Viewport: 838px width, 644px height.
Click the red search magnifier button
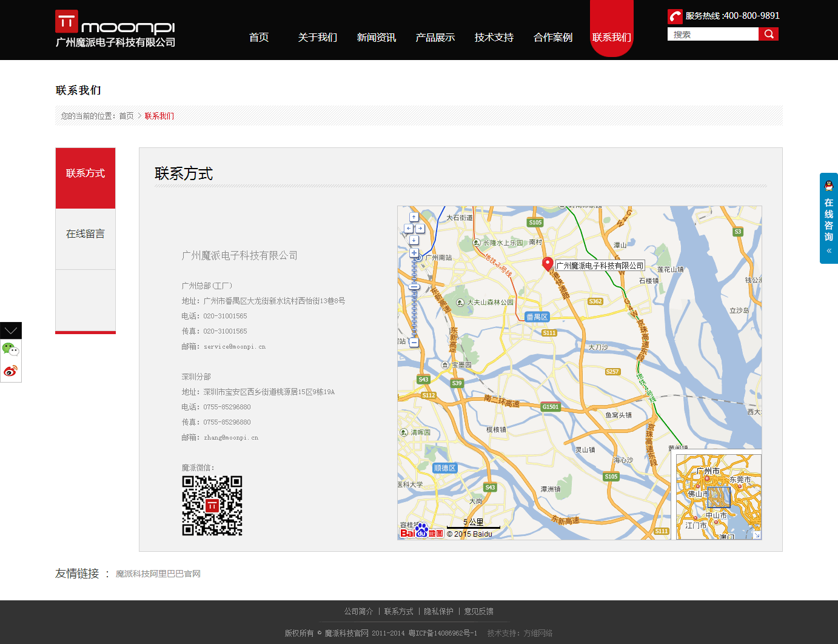[x=768, y=34]
